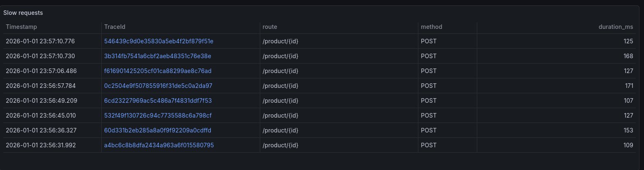Select the timestamp cell 23:56:49.209
644x170 pixels.
(41, 101)
